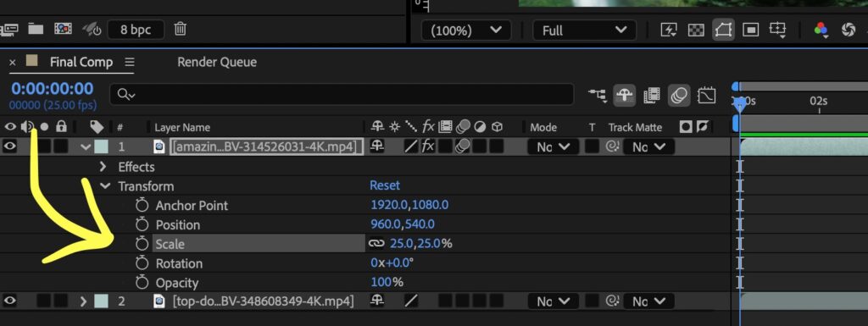
Task: Click the timeline search input field
Action: coord(342,95)
